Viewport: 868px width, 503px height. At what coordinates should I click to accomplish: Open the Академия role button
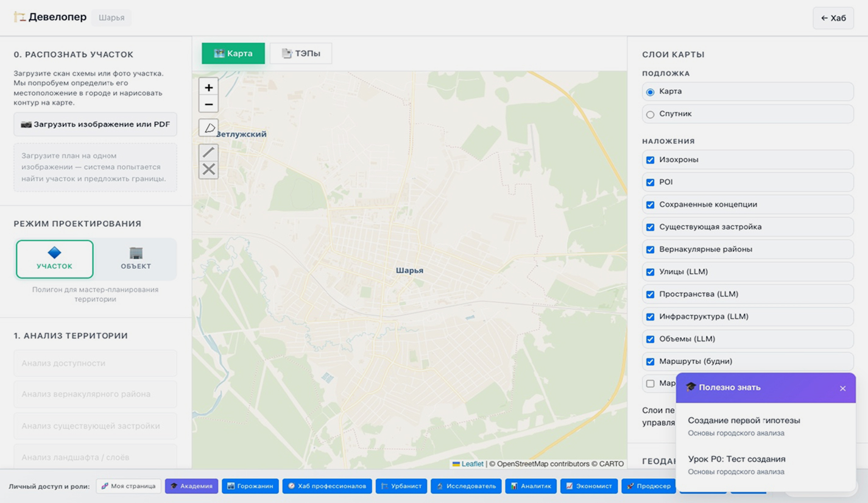[191, 486]
